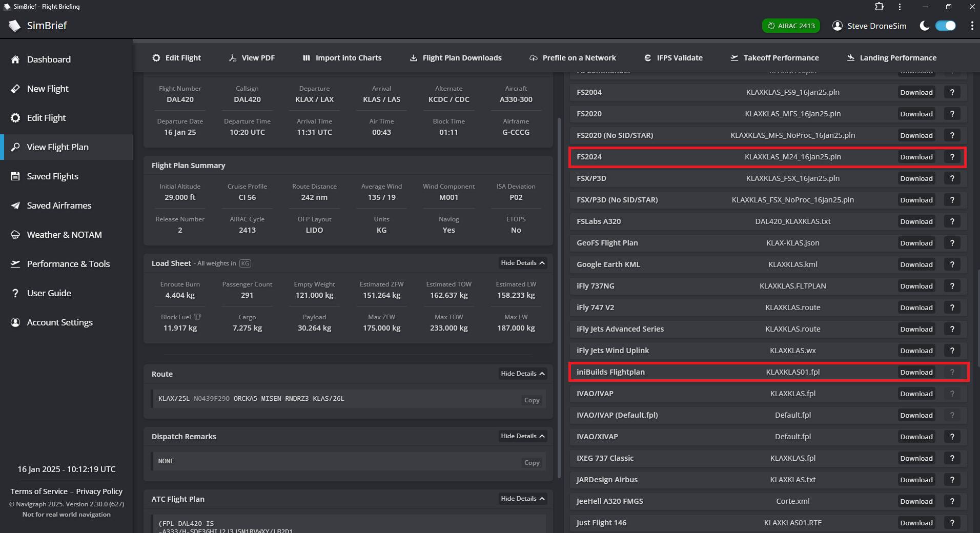Open help for JeeHell A320 FMGS
This screenshot has height=533, width=980.
point(952,501)
